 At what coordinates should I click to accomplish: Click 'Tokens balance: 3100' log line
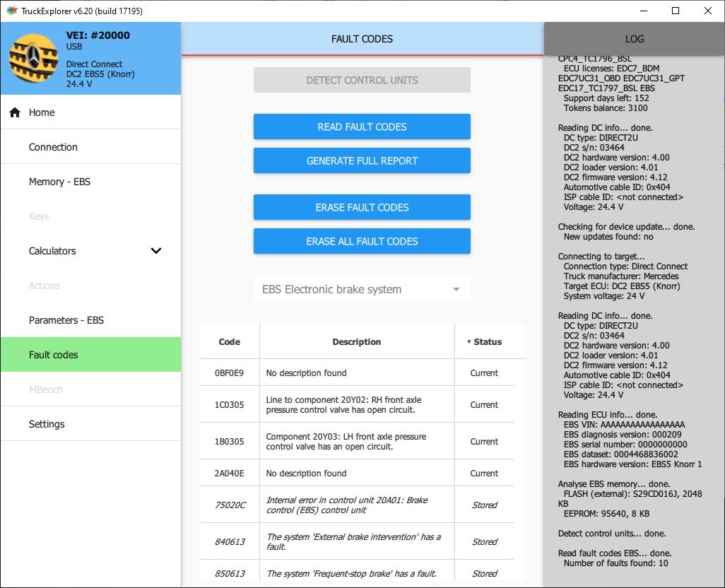coord(606,107)
